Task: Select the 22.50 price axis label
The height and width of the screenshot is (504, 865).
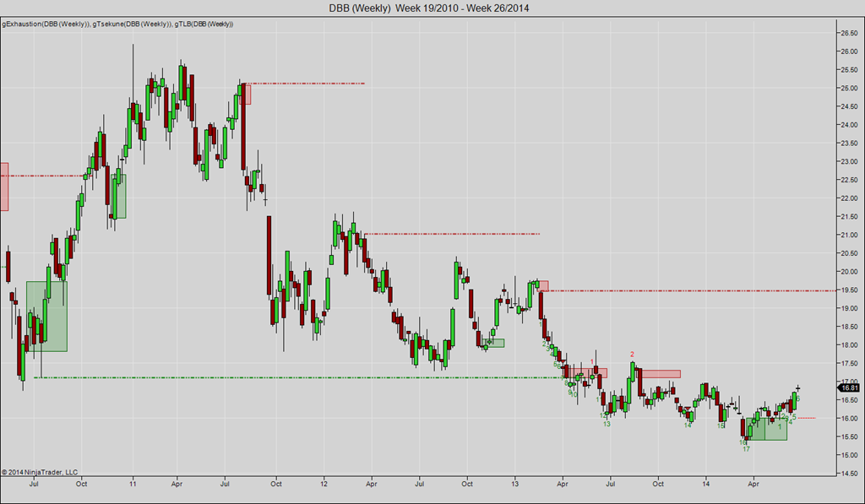Action: [x=848, y=180]
